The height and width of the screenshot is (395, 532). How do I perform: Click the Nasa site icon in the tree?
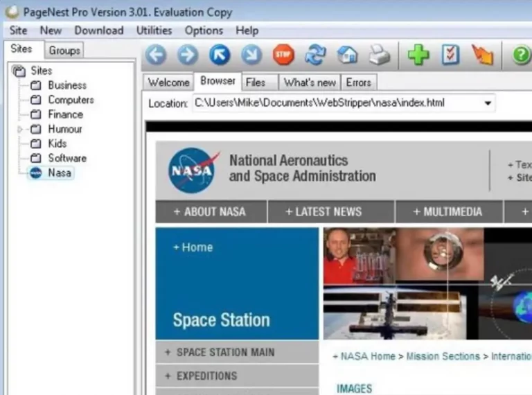(35, 173)
